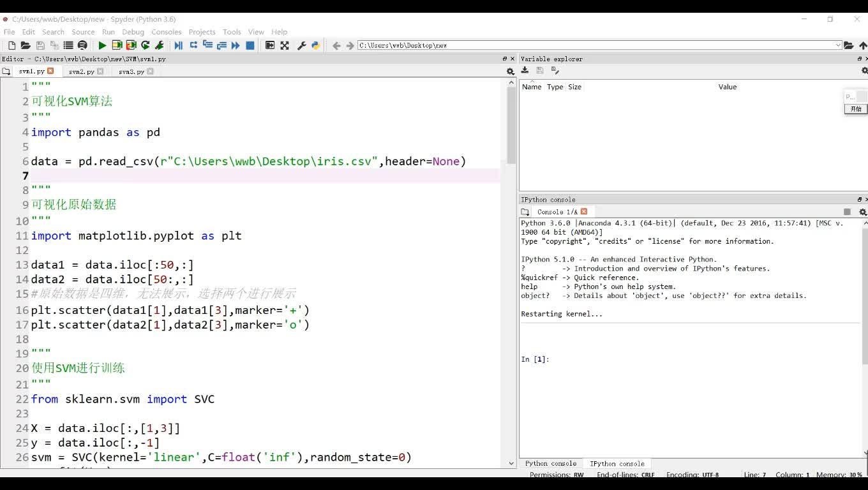Image resolution: width=868 pixels, height=490 pixels.
Task: Maximize current pane using the fullscreen icon
Action: (x=285, y=45)
